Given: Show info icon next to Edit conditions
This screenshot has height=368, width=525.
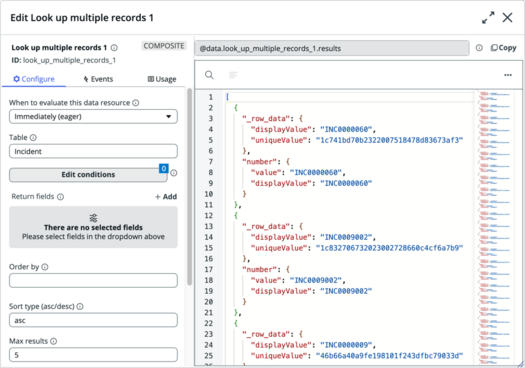Looking at the screenshot, I should click(174, 173).
